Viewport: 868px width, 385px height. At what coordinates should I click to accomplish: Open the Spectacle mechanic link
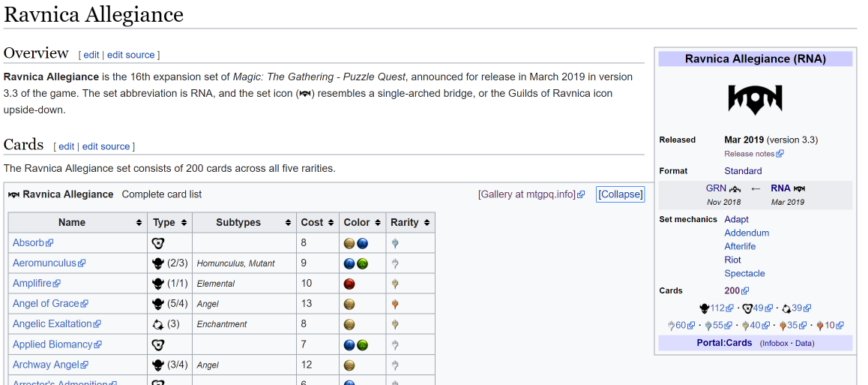(x=744, y=273)
